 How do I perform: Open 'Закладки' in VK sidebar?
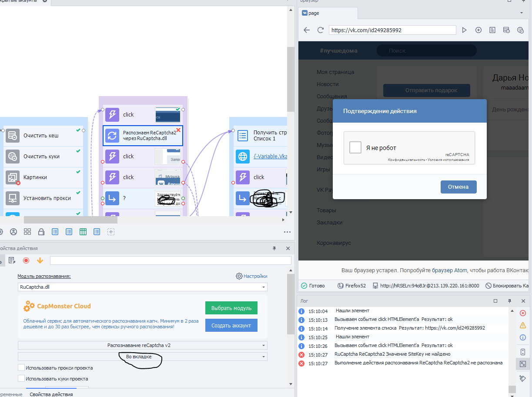tap(329, 223)
